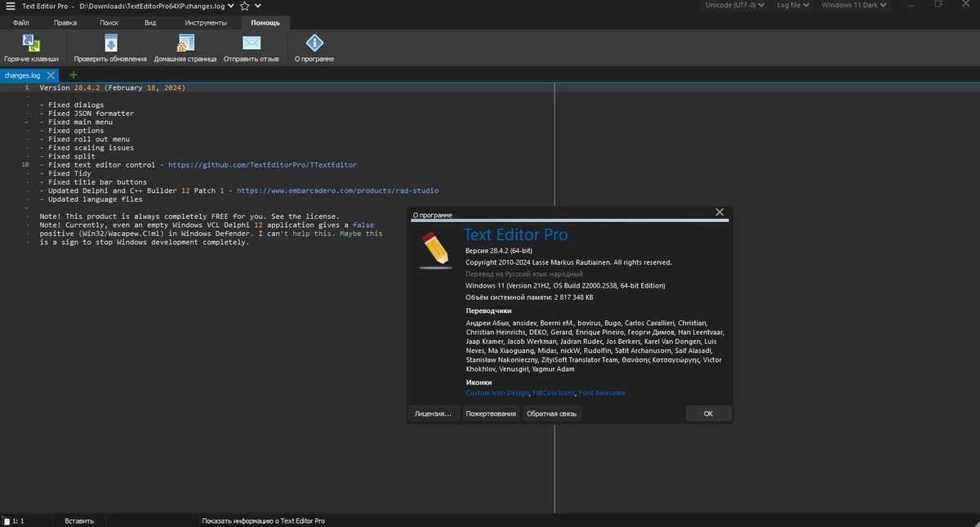Click the Лицензия... button

pyautogui.click(x=432, y=413)
